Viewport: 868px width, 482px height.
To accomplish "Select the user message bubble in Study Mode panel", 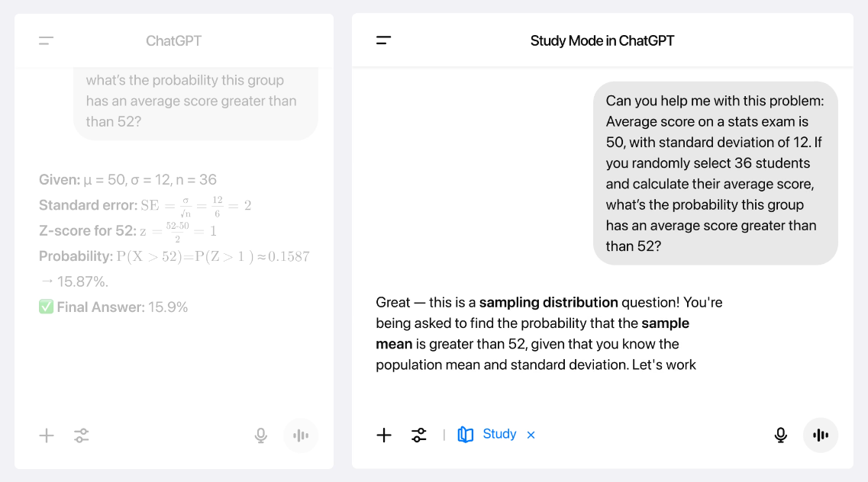I will (x=715, y=173).
